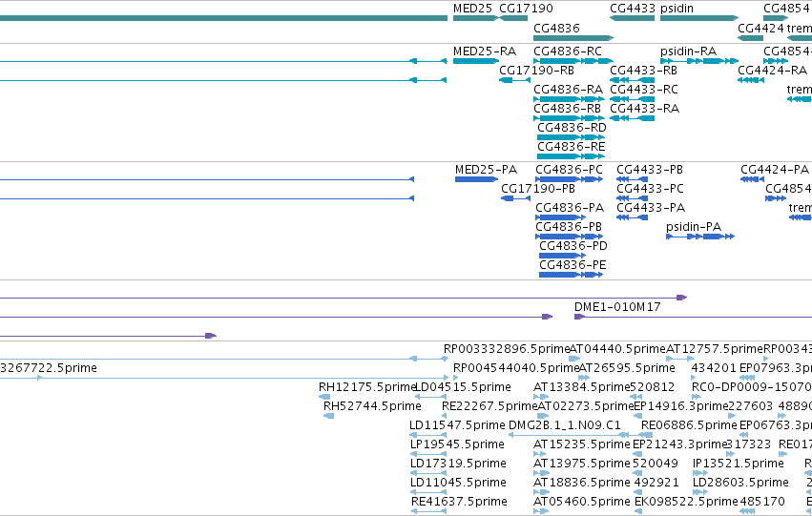Select the AT12757.5prime EST label
Image resolution: width=812 pixels, height=516 pixels.
(715, 349)
